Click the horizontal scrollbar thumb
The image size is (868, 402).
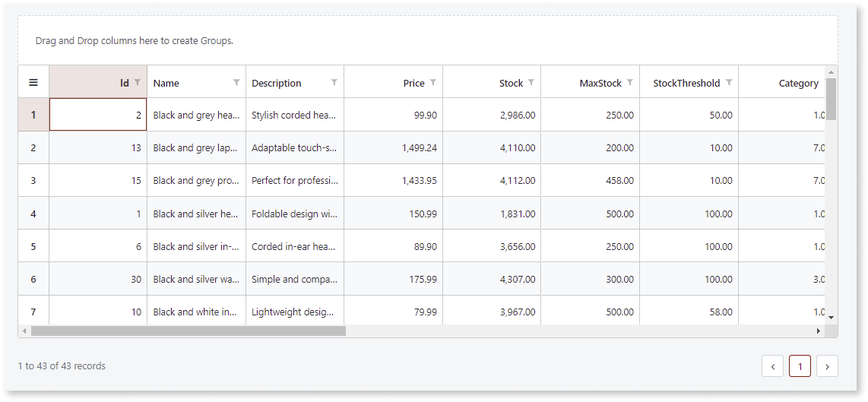(188, 331)
